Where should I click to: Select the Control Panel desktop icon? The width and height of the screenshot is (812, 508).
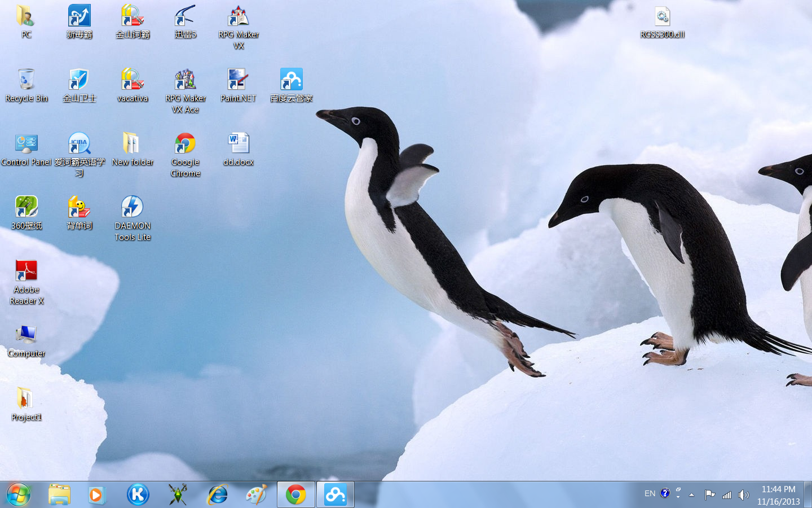pyautogui.click(x=27, y=149)
